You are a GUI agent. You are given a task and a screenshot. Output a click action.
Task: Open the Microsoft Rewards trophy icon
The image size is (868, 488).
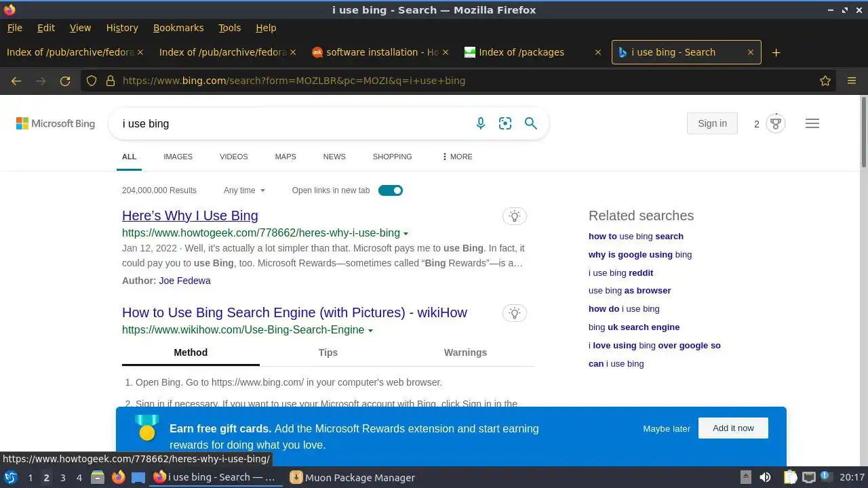coord(776,123)
